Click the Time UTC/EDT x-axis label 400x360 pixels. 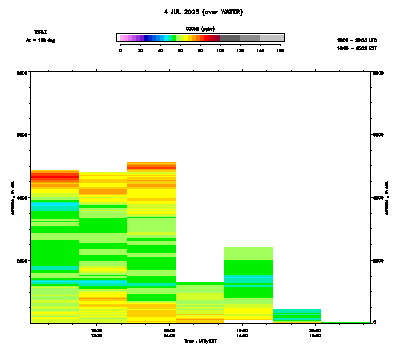point(200,341)
